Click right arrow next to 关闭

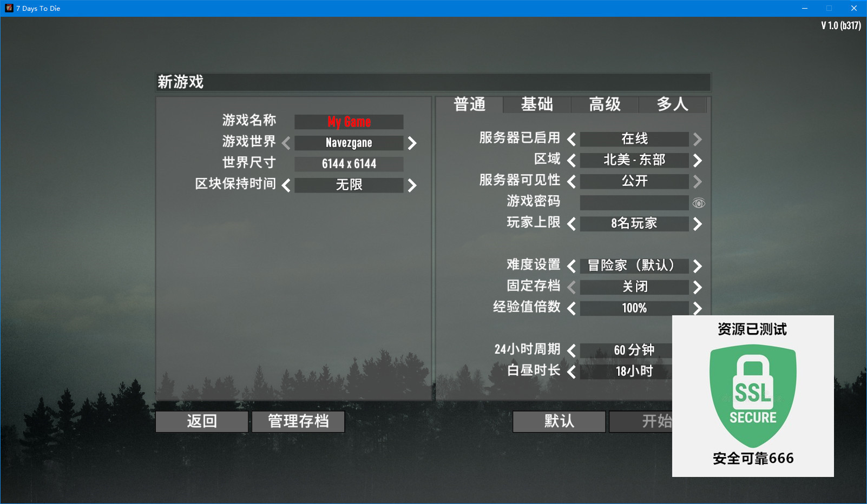698,287
